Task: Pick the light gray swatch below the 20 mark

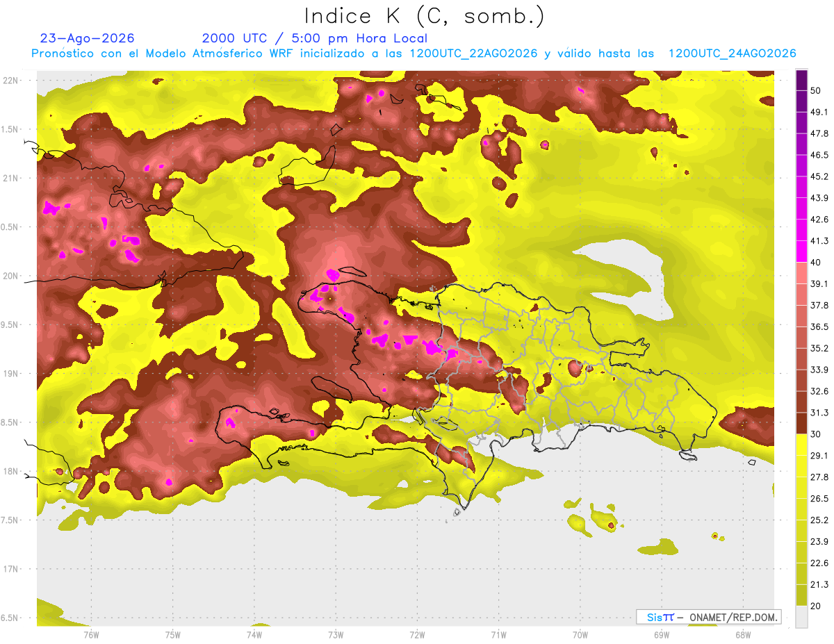Action: [801, 616]
